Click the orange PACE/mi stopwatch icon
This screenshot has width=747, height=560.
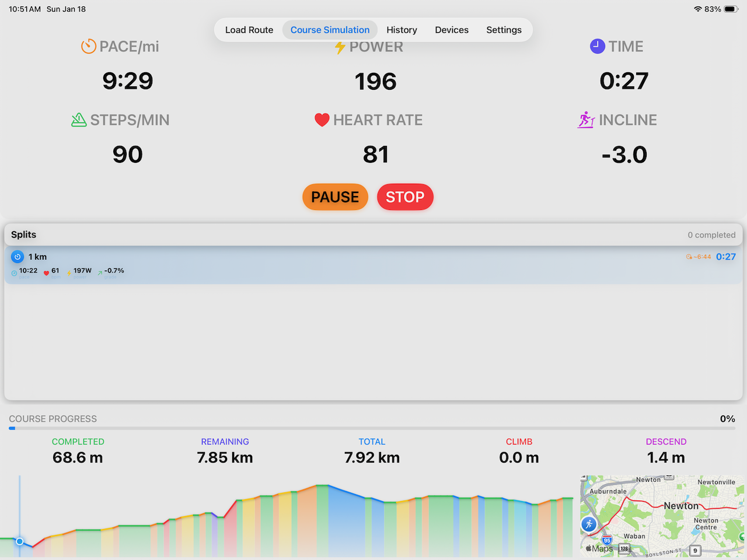[88, 46]
